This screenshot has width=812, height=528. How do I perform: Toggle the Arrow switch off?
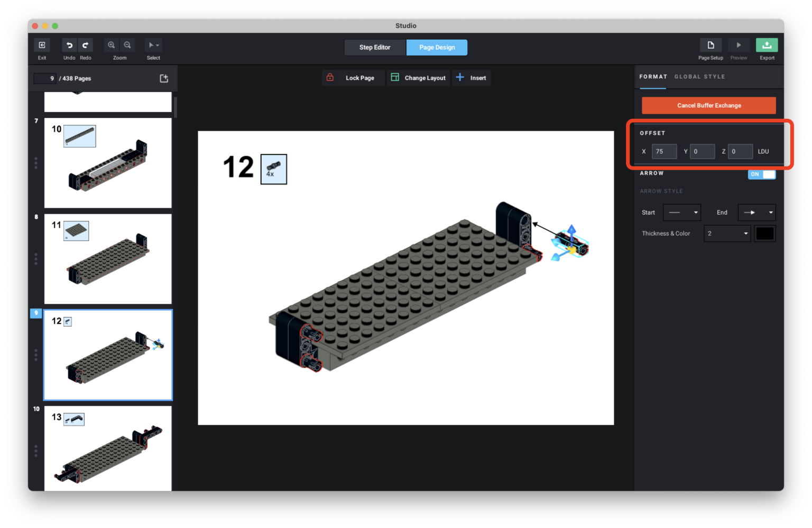click(x=762, y=174)
